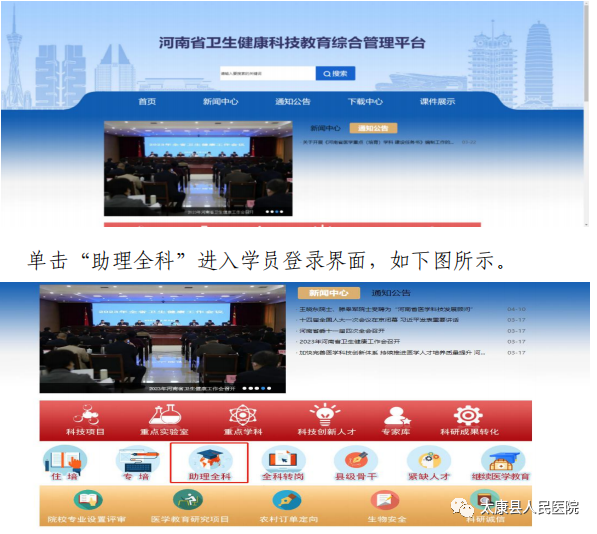This screenshot has width=597, height=534.
Task: Click the conference photo beside orange 新闻中心 tab
Action: [163, 339]
